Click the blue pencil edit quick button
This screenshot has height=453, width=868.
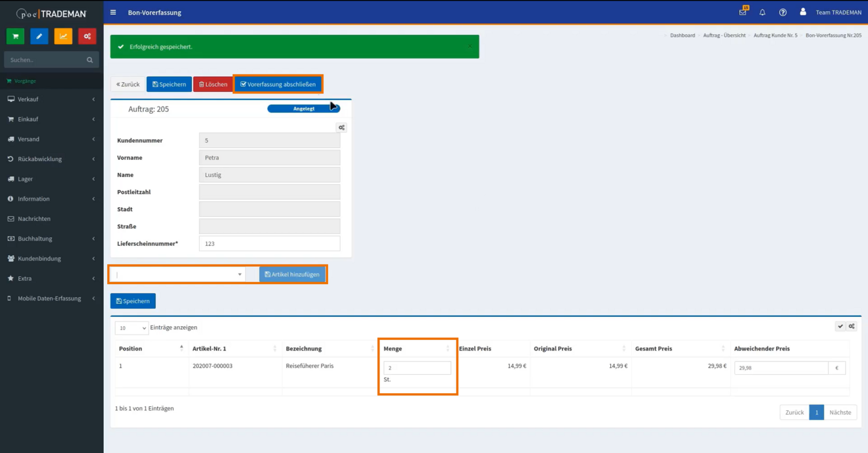pos(39,36)
